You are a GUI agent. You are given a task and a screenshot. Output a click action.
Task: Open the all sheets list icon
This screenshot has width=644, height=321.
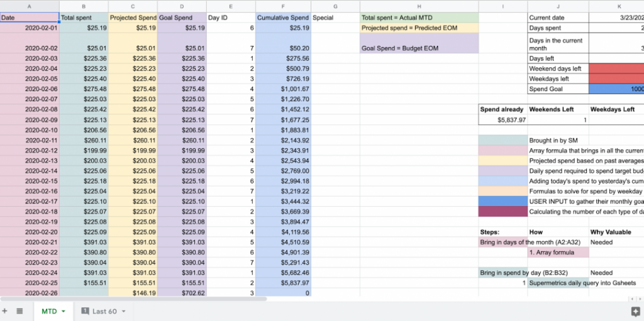click(x=19, y=311)
